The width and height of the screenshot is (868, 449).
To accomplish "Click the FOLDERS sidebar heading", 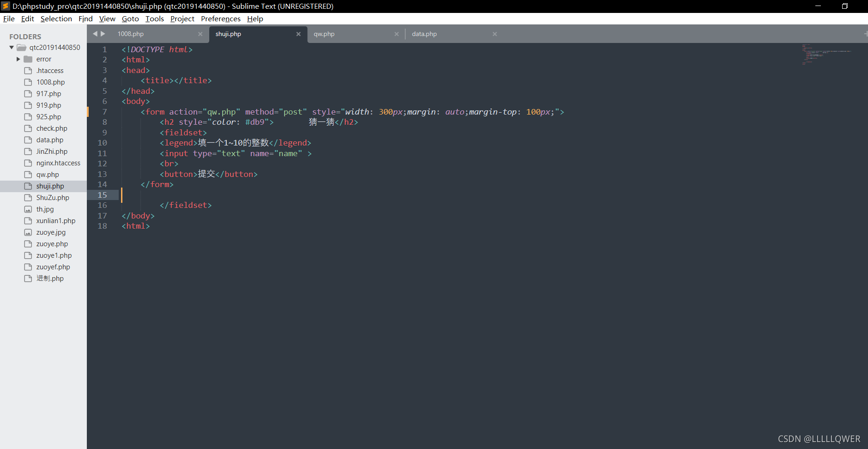I will pyautogui.click(x=25, y=36).
